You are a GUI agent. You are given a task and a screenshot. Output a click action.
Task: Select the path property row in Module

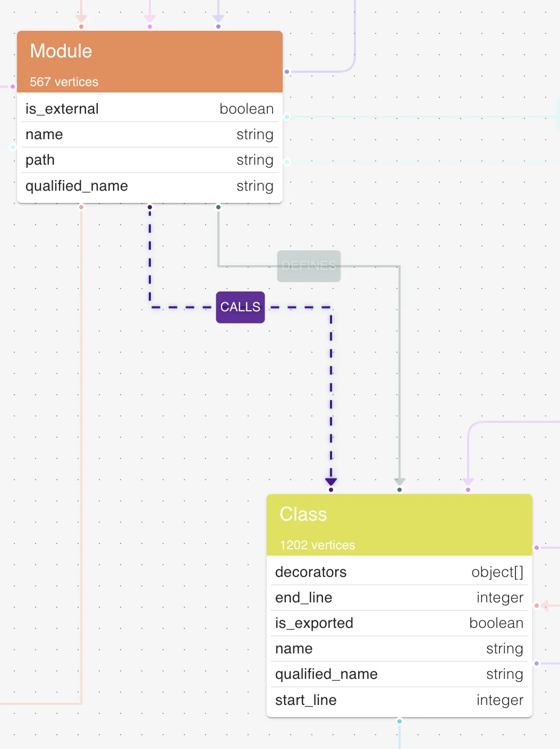pos(150,160)
